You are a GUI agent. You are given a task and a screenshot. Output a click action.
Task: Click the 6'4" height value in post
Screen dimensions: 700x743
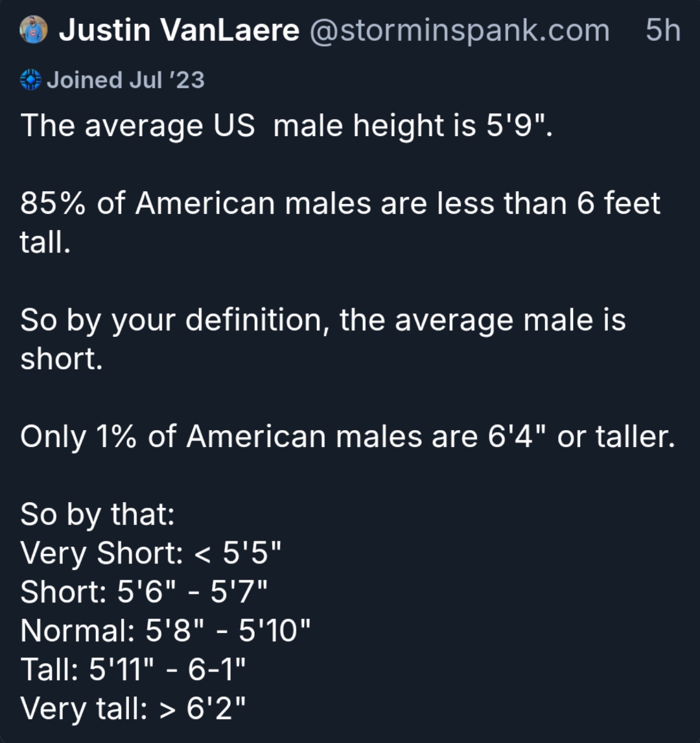click(x=517, y=437)
